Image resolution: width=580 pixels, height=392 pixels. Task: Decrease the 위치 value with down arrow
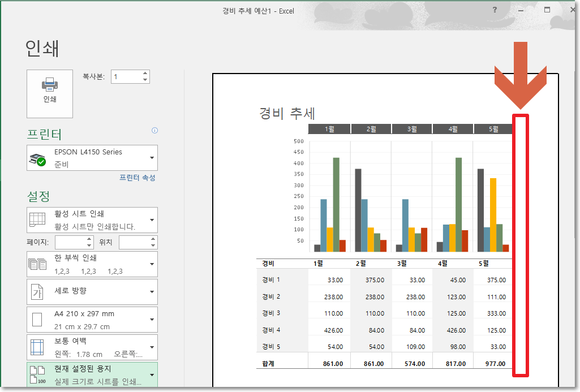pos(153,245)
